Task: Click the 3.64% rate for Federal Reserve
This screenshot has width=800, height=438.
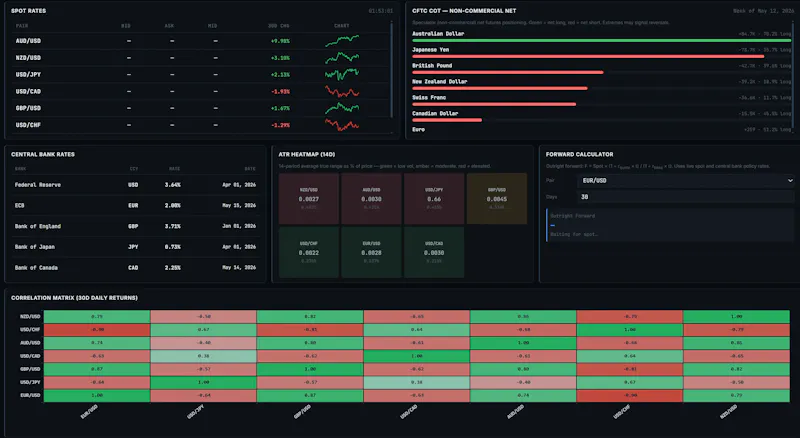Action: (x=172, y=185)
